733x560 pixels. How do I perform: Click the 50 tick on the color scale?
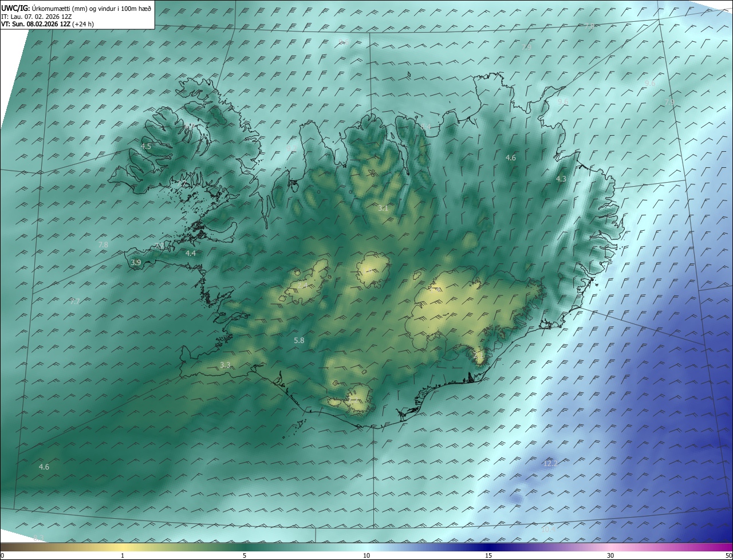(728, 555)
